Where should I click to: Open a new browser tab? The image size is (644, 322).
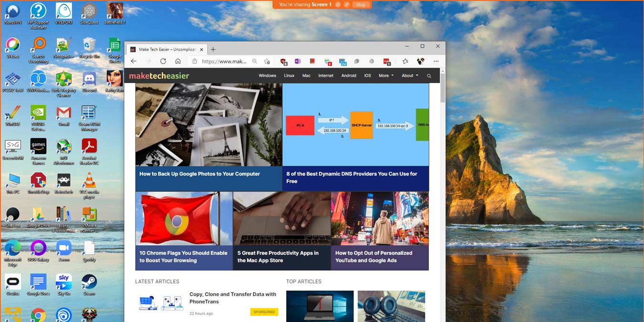click(x=213, y=49)
